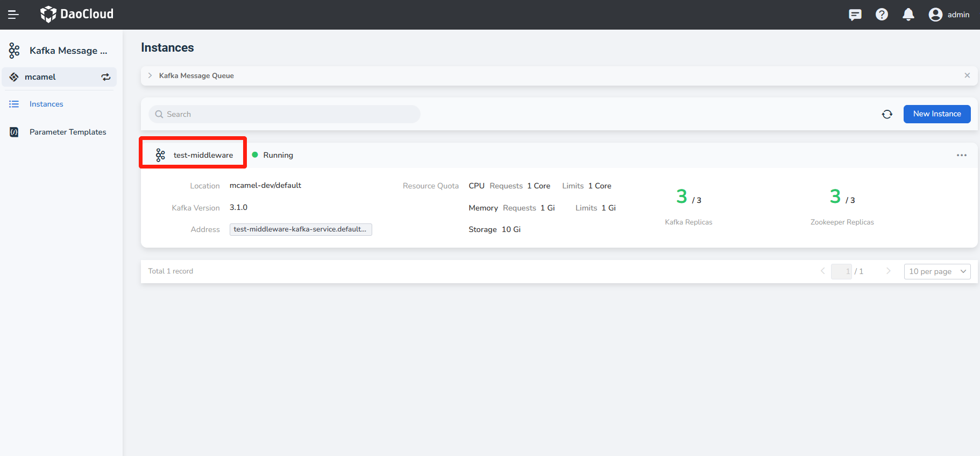Expand the Kafka Message Queue banner
This screenshot has height=456, width=980.
[150, 76]
